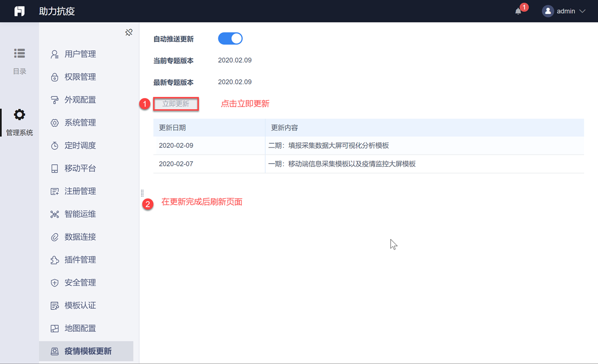Click the 定时调度 clock icon
The image size is (598, 364).
pyautogui.click(x=55, y=146)
